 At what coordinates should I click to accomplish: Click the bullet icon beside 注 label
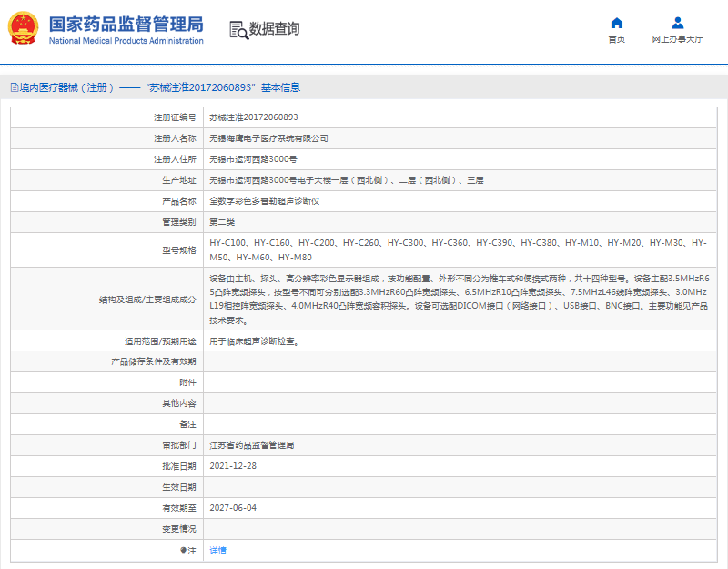(182, 550)
